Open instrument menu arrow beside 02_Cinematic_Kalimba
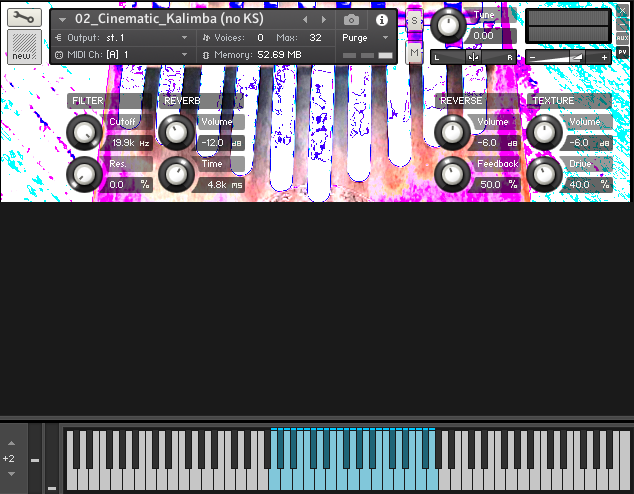 pyautogui.click(x=62, y=19)
